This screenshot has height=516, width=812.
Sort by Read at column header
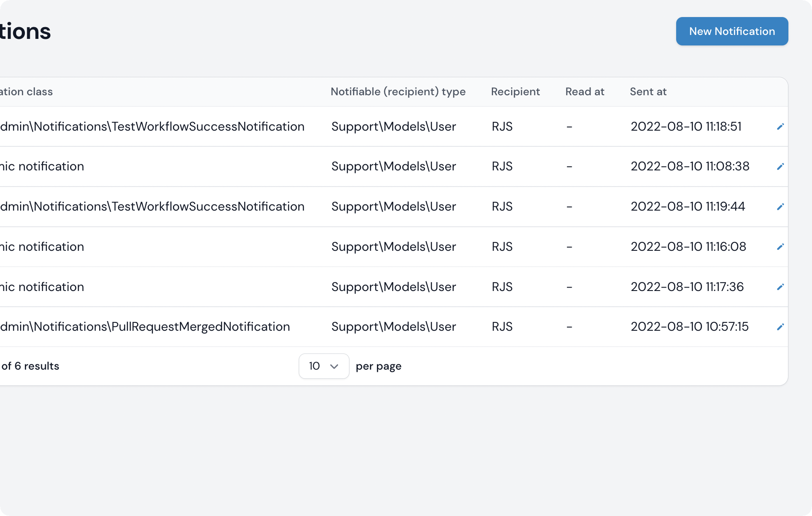[585, 92]
